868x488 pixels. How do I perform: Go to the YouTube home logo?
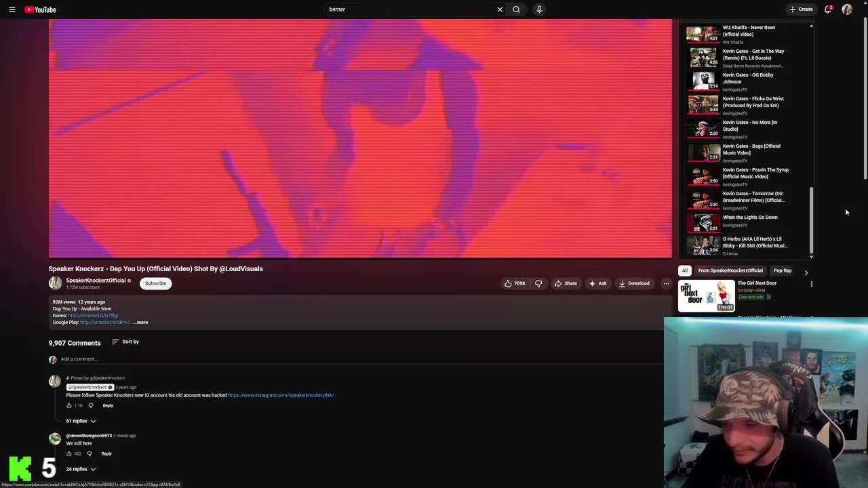[41, 9]
